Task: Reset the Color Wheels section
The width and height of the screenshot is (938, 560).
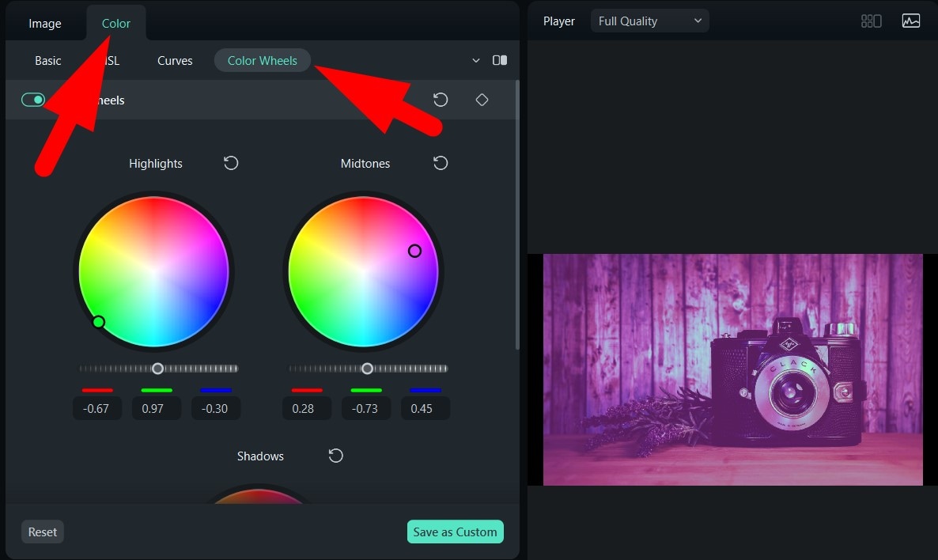Action: click(441, 100)
